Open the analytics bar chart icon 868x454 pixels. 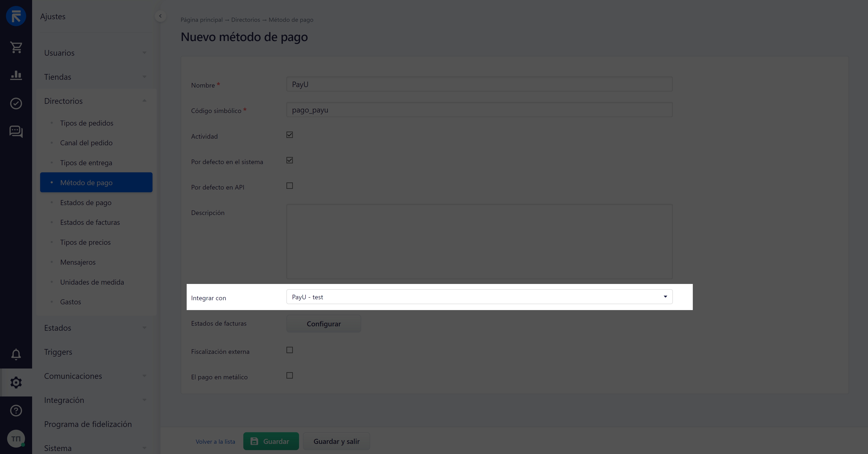click(16, 75)
